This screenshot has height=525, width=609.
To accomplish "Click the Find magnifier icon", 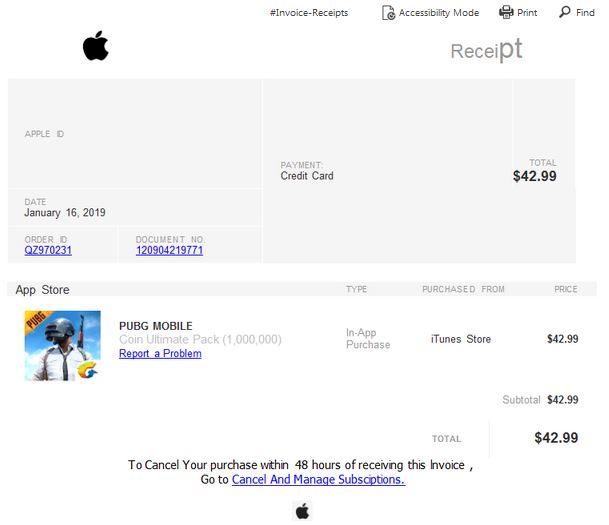I will [x=565, y=12].
